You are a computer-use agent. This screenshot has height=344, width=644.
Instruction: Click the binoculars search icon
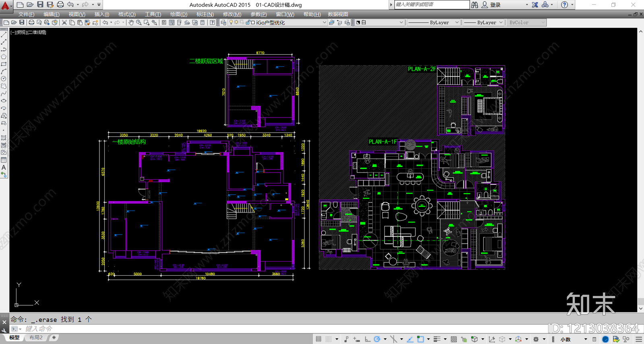click(x=475, y=5)
